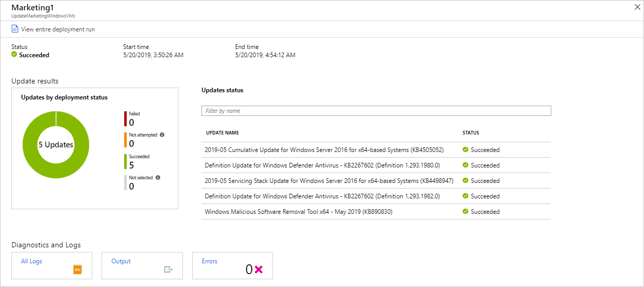This screenshot has height=287, width=644.
Task: Click the success icon for KB4505052 update row
Action: (x=465, y=150)
